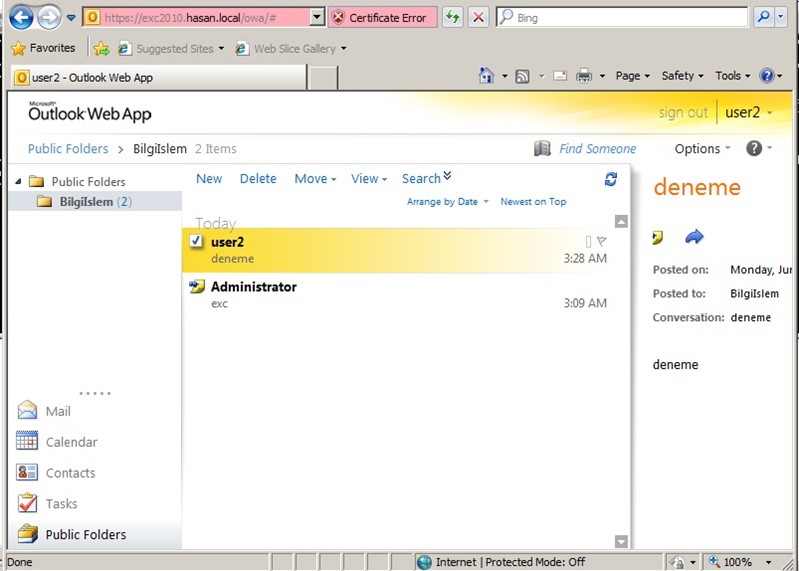The width and height of the screenshot is (799, 571).
Task: Click the blue forward arrow in reading pane
Action: [694, 237]
